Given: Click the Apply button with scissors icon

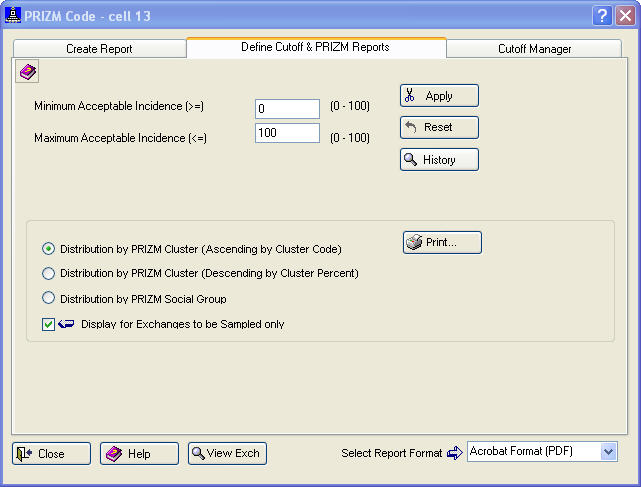Looking at the screenshot, I should (439, 96).
